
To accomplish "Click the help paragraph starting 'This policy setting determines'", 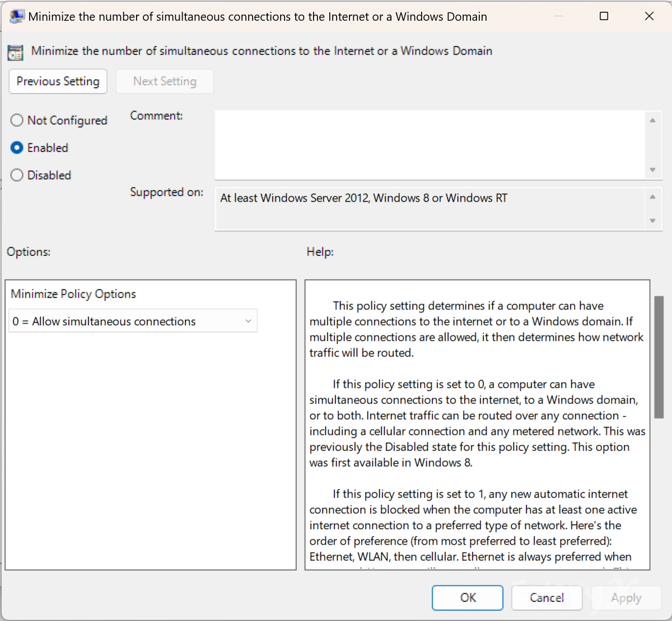I will tap(477, 329).
